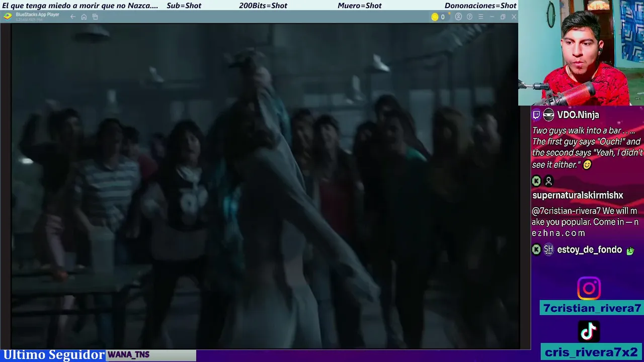Restore the BlueStacks window size
This screenshot has height=362, width=644.
(503, 17)
